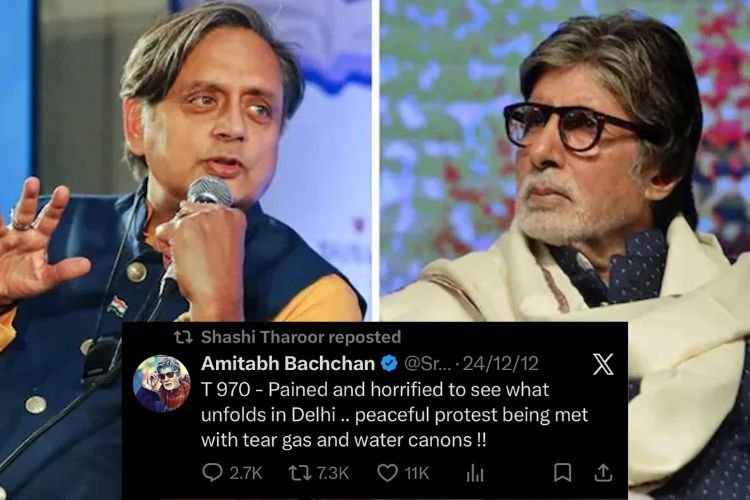Click the share upload arrow icon

pyautogui.click(x=604, y=473)
